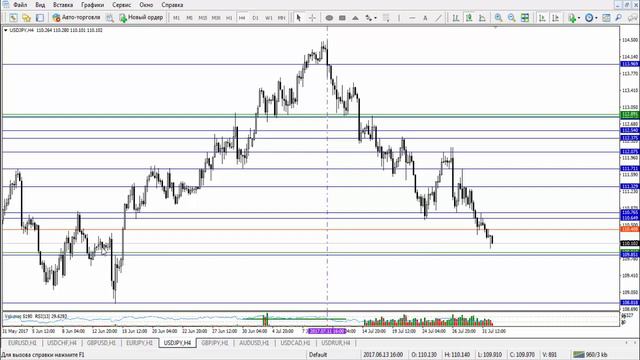The width and height of the screenshot is (640, 360).
Task: Click the Новый ордер button
Action: 141,18
